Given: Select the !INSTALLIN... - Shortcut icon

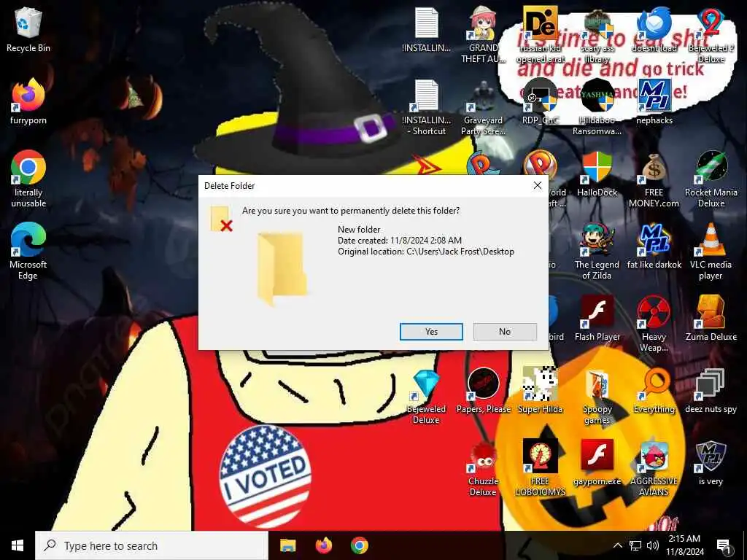Looking at the screenshot, I should pyautogui.click(x=426, y=108).
